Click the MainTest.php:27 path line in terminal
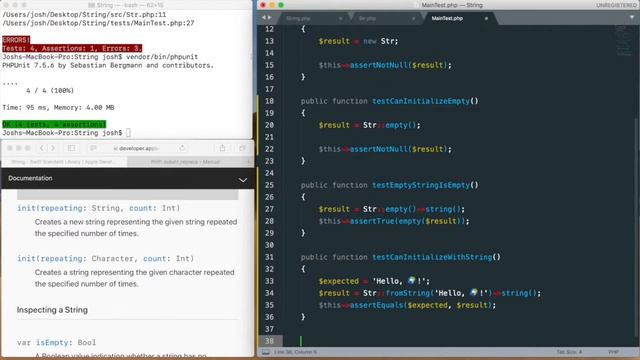Viewport: 640px width, 360px height. (98, 23)
